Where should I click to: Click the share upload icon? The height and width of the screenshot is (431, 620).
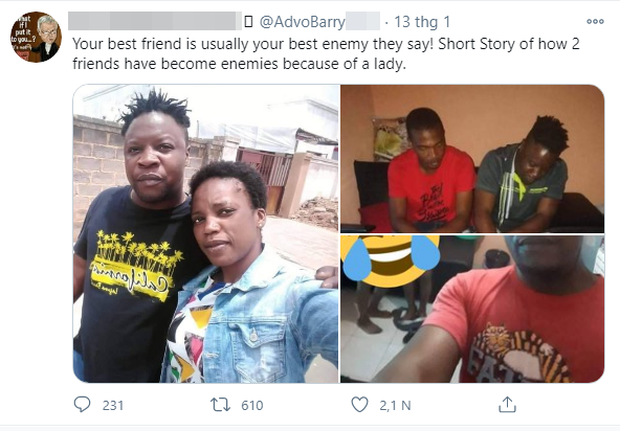[507, 405]
